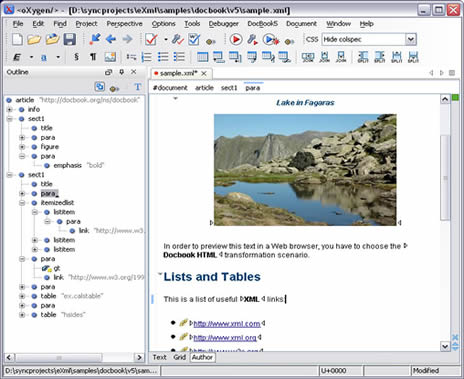The width and height of the screenshot is (464, 379).
Task: Insert a link with the blue 'a' icon
Action: pyautogui.click(x=43, y=57)
